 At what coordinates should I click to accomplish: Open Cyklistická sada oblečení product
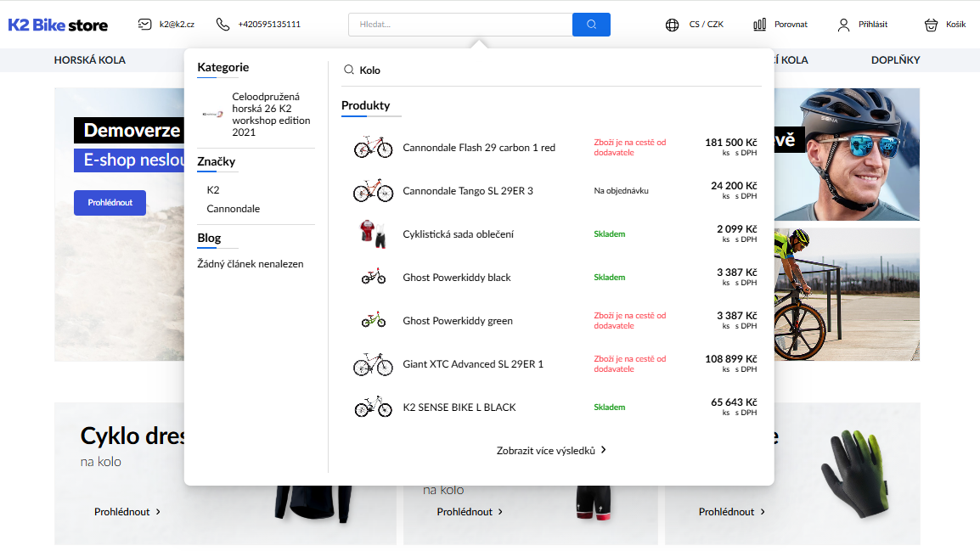(x=458, y=234)
